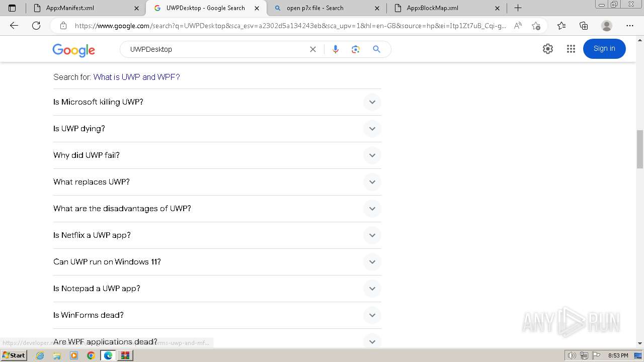The image size is (644, 362).
Task: Click the browser back arrow
Action: [14, 26]
